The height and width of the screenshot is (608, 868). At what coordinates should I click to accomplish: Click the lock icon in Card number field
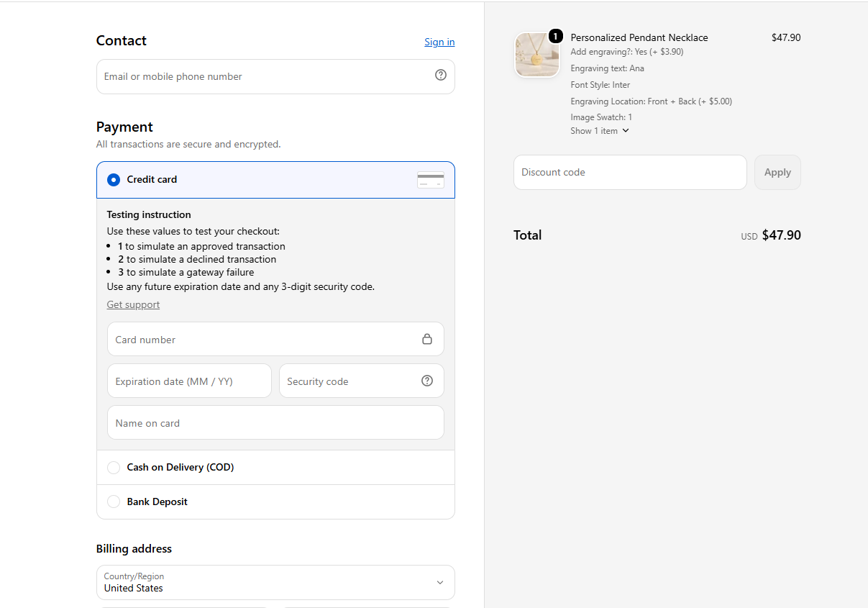coord(427,339)
